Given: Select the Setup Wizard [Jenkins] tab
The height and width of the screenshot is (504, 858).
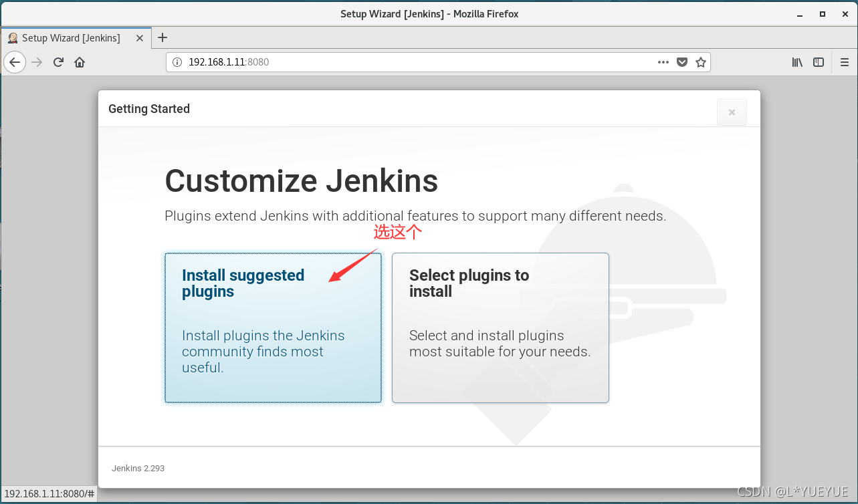Looking at the screenshot, I should coord(76,38).
